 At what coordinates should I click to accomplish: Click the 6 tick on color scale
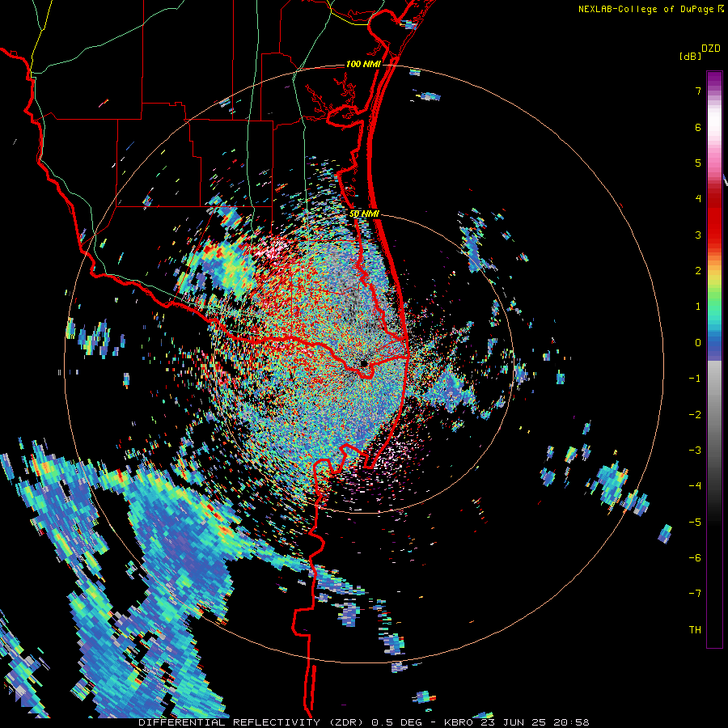tap(698, 127)
